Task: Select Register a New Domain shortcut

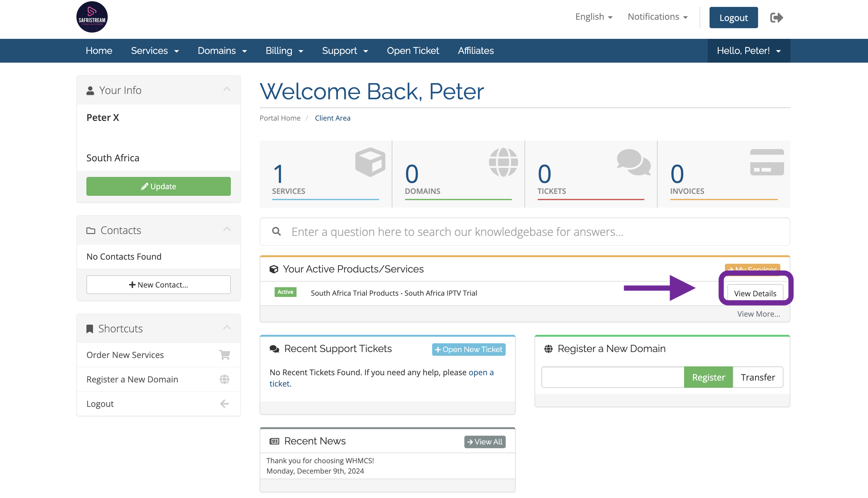Action: click(158, 379)
